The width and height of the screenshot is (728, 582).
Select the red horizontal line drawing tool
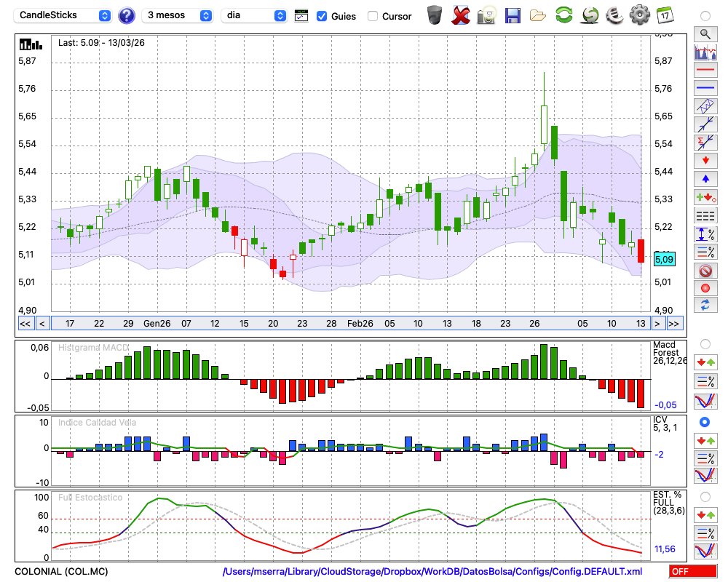click(x=705, y=71)
